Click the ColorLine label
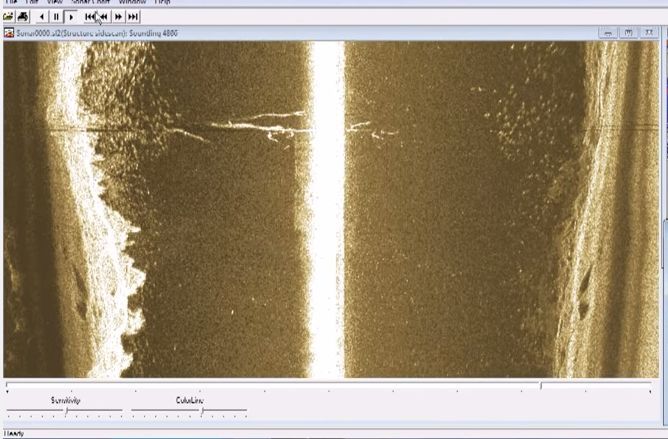Viewport: 668px width, 439px height. point(190,400)
